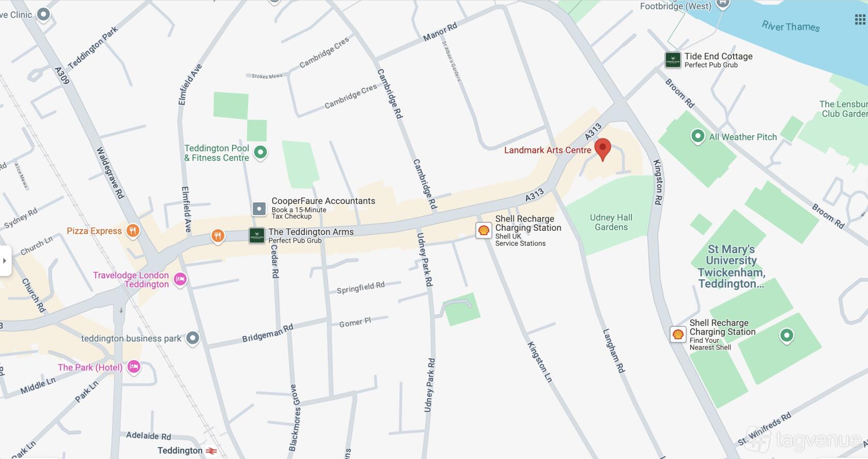Click the Teddington railway station icon
Screen dimensions: 868x459
(211, 451)
